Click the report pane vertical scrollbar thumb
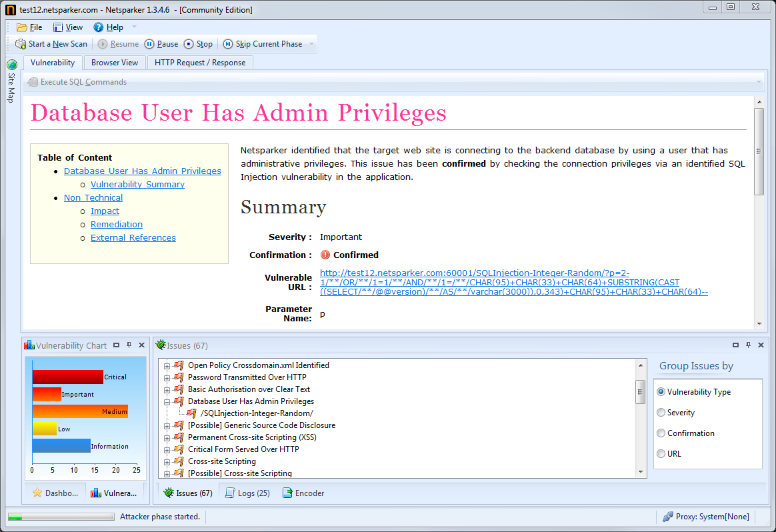 coord(759,151)
